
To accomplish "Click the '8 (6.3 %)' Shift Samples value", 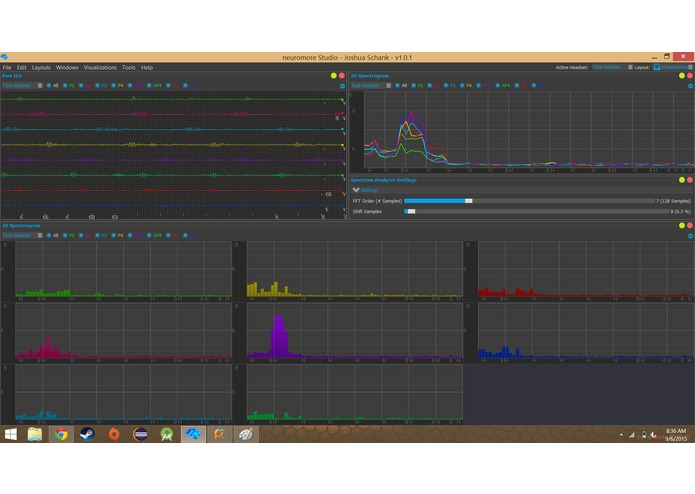I will pyautogui.click(x=681, y=211).
